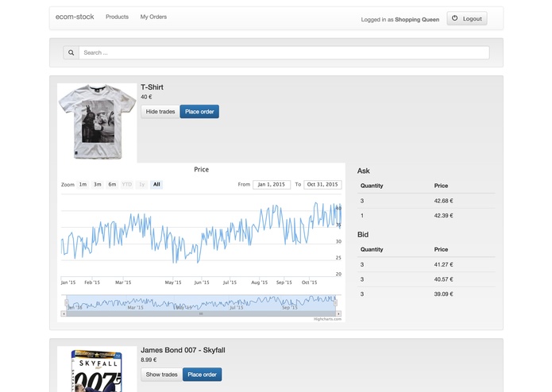Screen dimensions: 552x392
Task: Open the ecom-stock home link
Action: point(75,17)
